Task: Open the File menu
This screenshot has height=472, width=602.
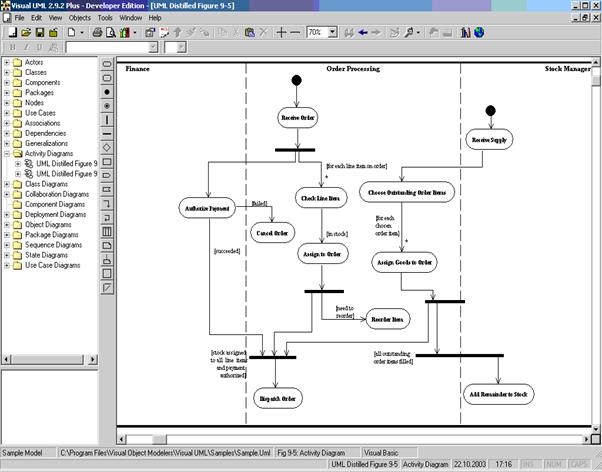Action: [x=19, y=18]
